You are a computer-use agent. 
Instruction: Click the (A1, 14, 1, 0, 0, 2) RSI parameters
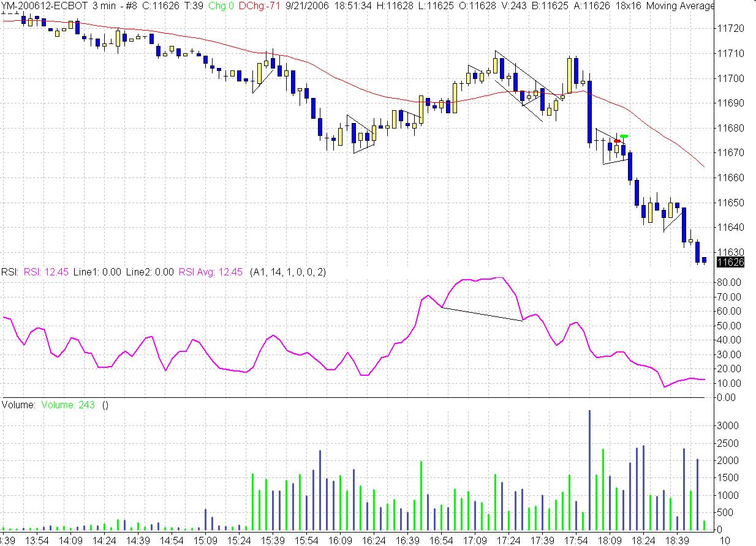click(x=288, y=272)
